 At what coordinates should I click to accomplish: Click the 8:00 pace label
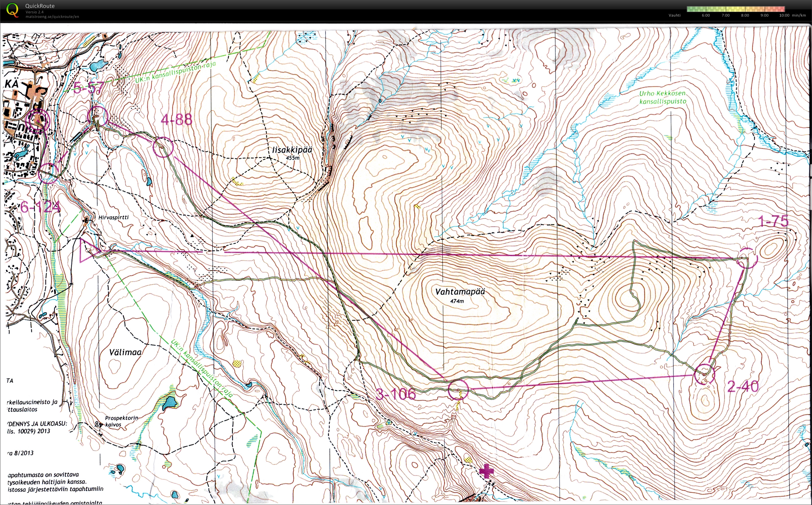[745, 15]
